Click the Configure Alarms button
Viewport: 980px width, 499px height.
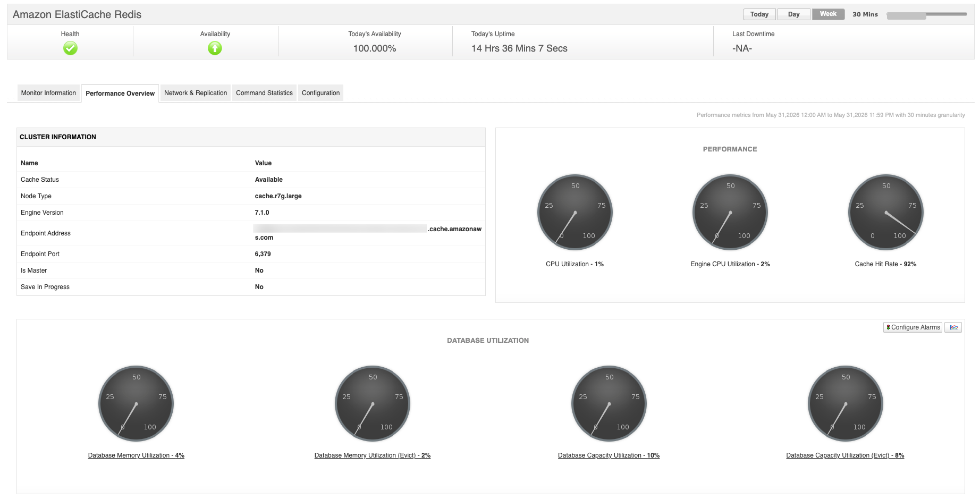pyautogui.click(x=913, y=327)
